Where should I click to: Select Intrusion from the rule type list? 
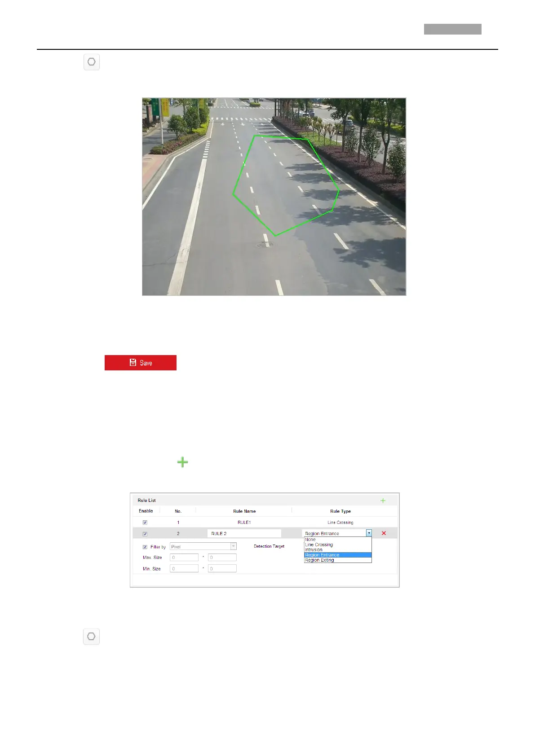click(x=338, y=549)
